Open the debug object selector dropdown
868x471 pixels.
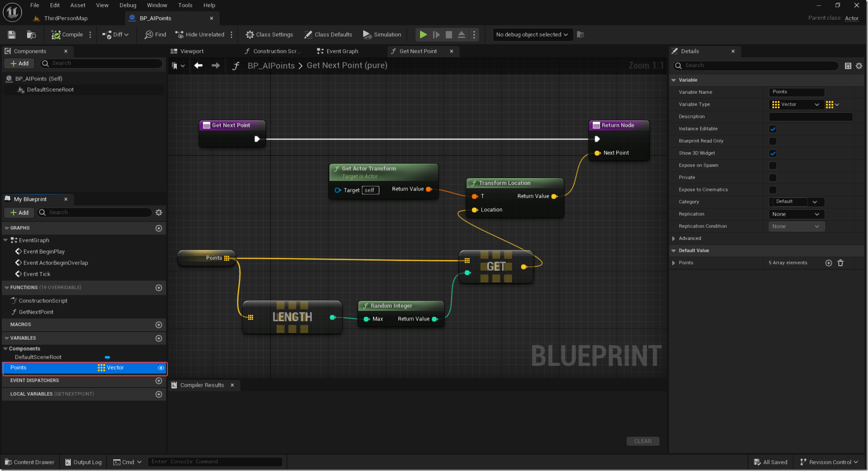pyautogui.click(x=532, y=35)
